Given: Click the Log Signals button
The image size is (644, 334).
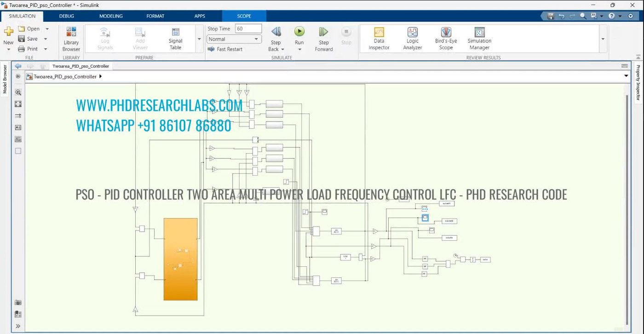Looking at the screenshot, I should [x=105, y=39].
